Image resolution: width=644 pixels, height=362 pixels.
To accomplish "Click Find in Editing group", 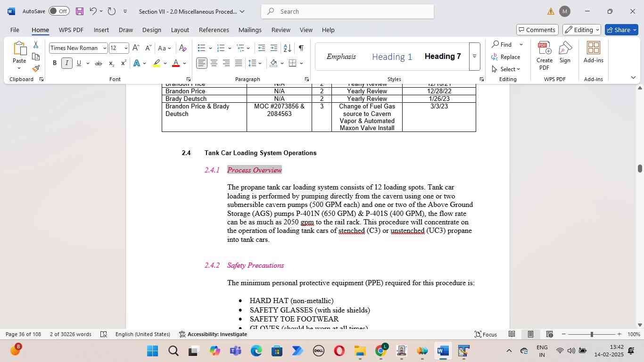I will (502, 44).
